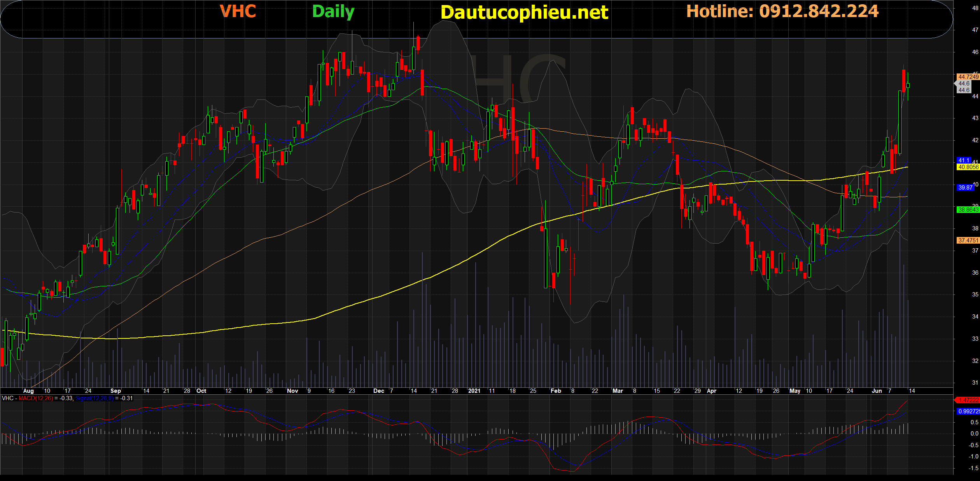This screenshot has width=980, height=481.
Task: Click the Daily timeframe label
Action: tap(333, 12)
